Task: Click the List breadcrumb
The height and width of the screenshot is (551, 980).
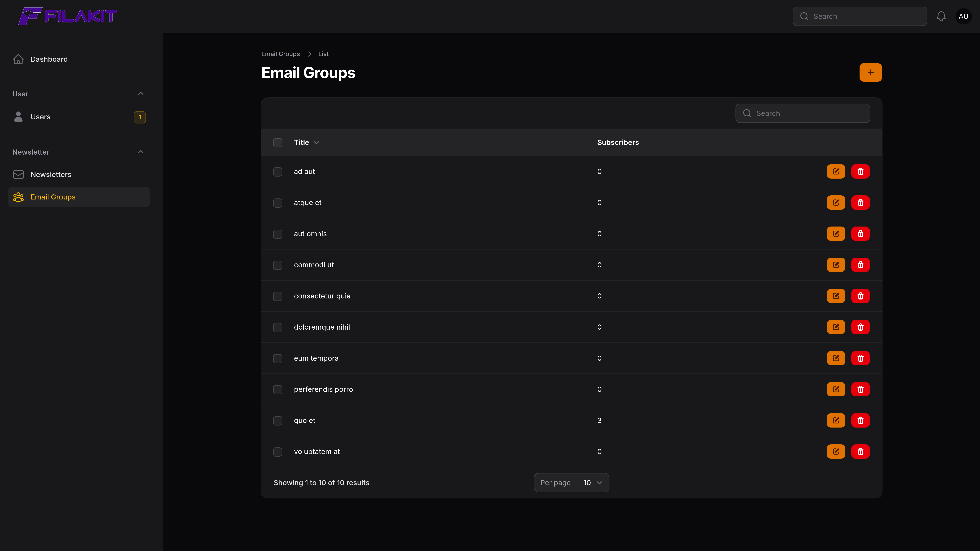Action: pyautogui.click(x=323, y=54)
